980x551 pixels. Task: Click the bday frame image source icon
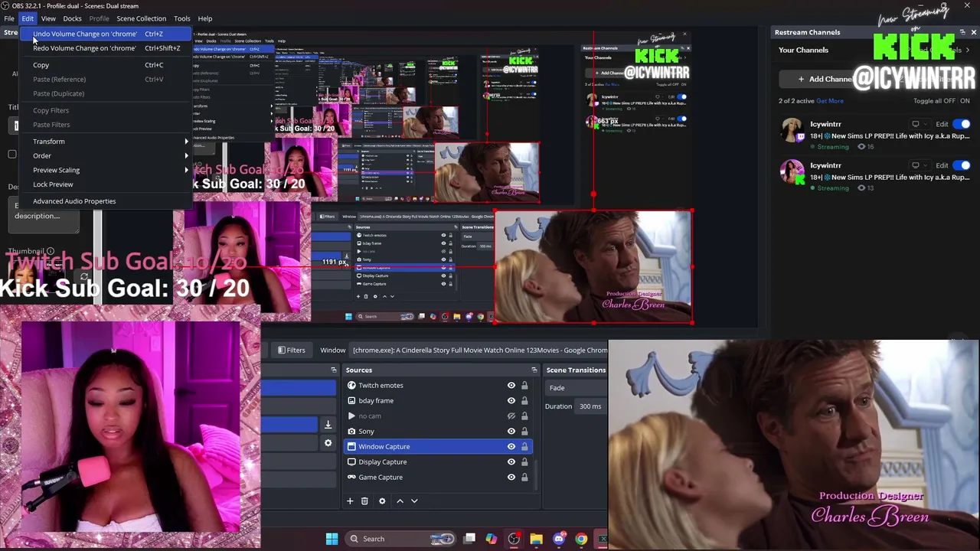(x=351, y=401)
